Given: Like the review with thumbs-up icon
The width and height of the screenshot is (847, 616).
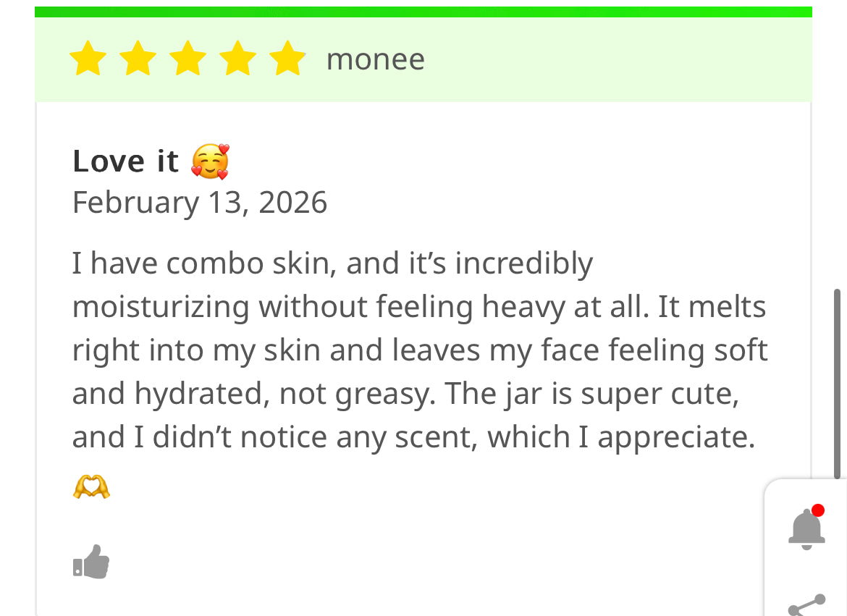Looking at the screenshot, I should pyautogui.click(x=91, y=562).
